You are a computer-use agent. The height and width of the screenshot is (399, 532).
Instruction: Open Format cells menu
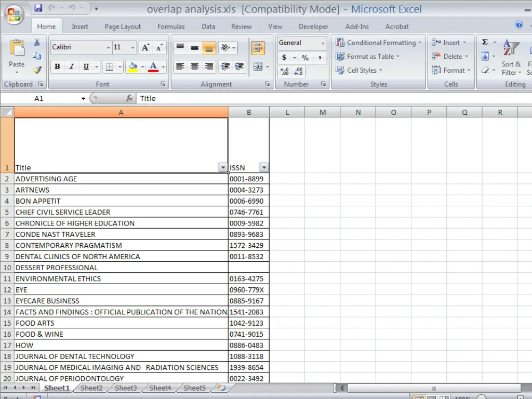(x=451, y=70)
